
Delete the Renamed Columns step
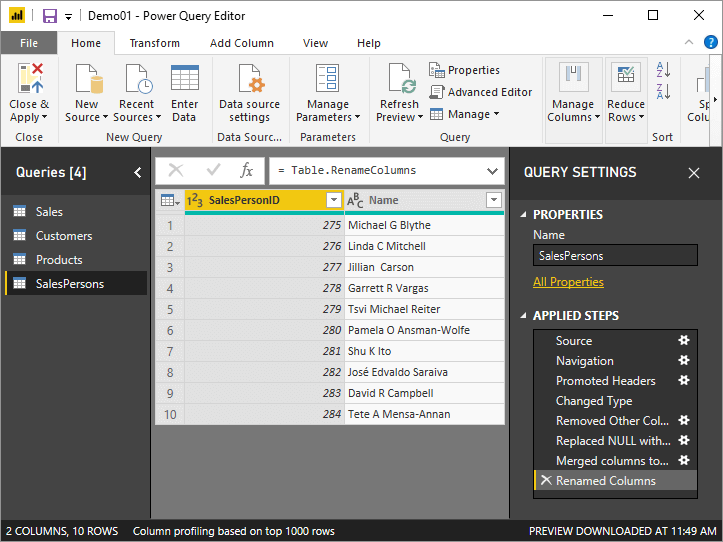tap(546, 480)
